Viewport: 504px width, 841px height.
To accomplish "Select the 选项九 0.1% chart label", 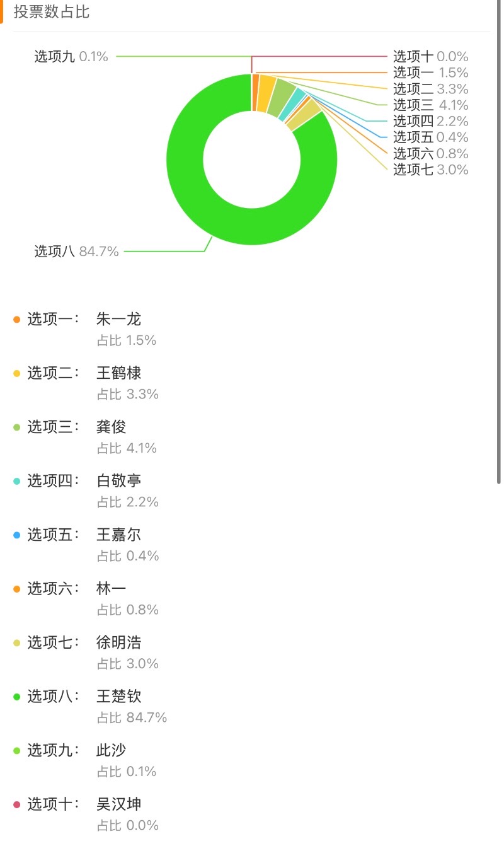I will [x=71, y=57].
